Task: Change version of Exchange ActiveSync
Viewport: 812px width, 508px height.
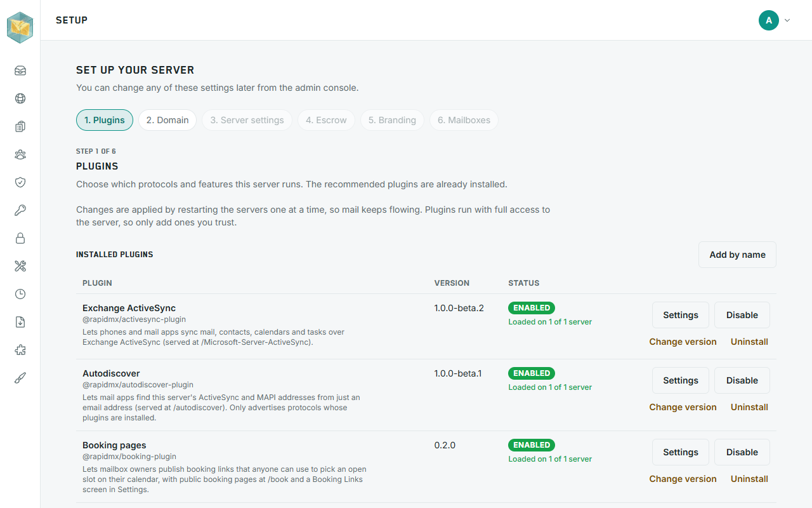Action: pyautogui.click(x=683, y=342)
